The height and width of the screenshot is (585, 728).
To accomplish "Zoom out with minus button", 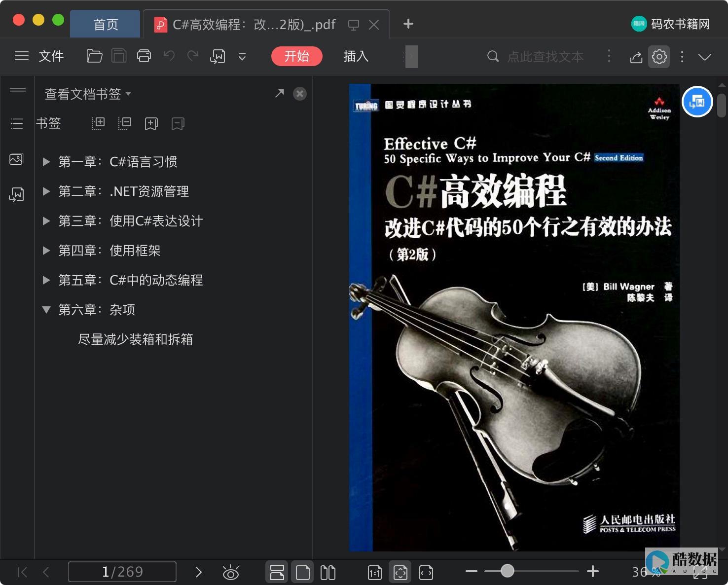I will click(x=472, y=571).
